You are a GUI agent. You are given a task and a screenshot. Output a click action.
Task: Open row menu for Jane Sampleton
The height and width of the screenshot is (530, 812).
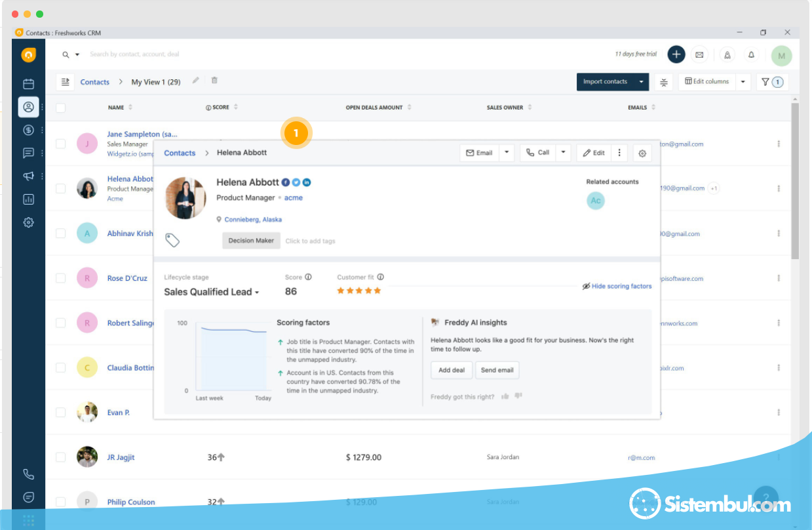pos(779,144)
